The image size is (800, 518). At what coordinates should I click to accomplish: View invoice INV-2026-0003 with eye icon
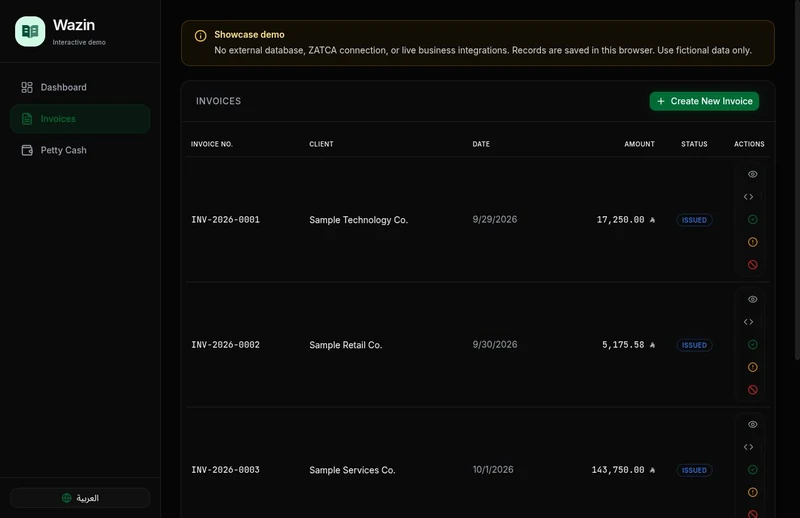pyautogui.click(x=753, y=424)
